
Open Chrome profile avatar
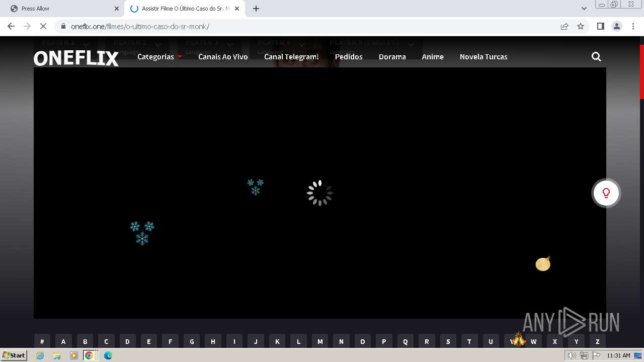point(616,26)
